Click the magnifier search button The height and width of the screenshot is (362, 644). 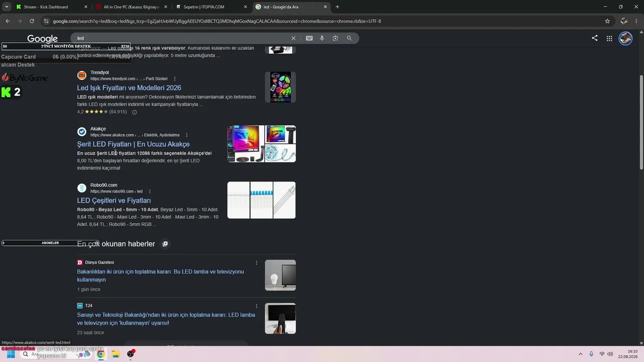pyautogui.click(x=349, y=38)
